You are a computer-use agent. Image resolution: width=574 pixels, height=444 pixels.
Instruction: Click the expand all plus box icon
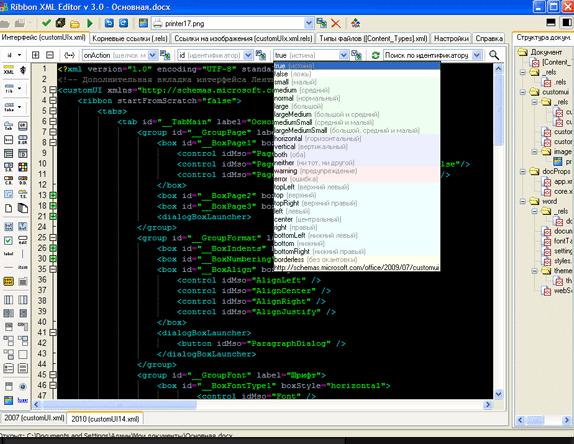(36, 55)
